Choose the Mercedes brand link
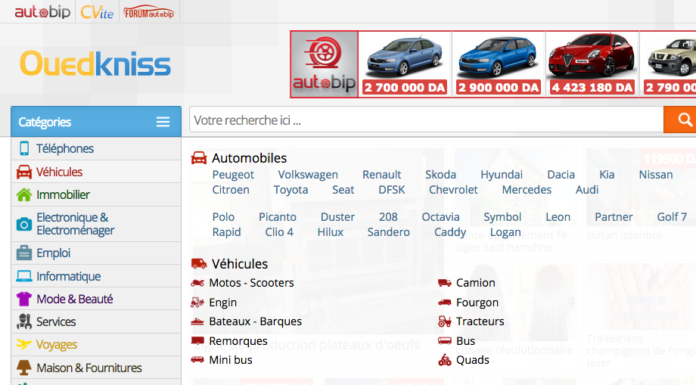Viewport: 696px width, 385px height. 527,190
